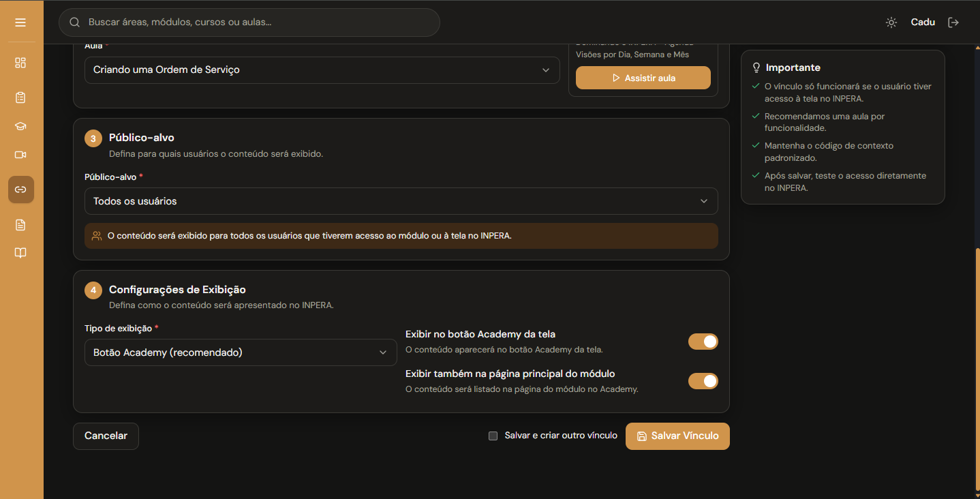Open the open-book icon in sidebar

[x=20, y=253]
